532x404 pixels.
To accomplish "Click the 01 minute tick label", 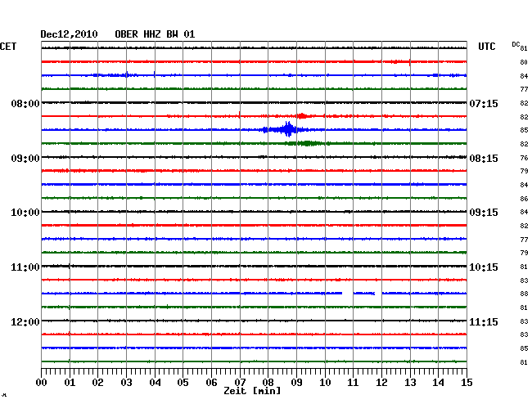I will click(70, 382).
